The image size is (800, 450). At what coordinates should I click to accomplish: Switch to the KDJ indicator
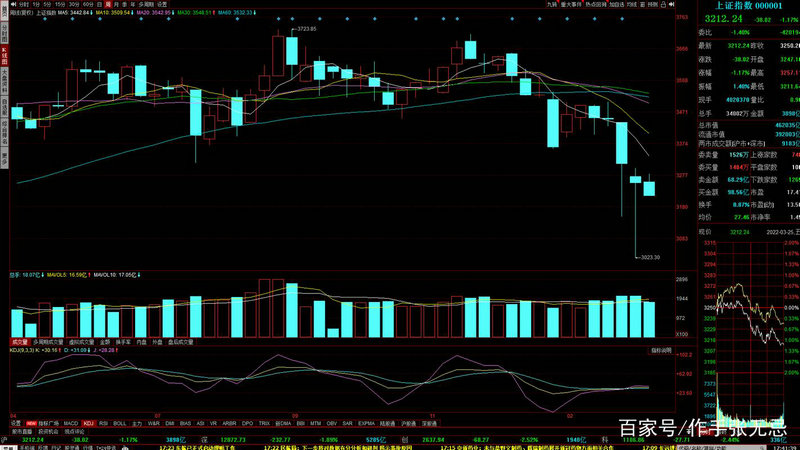pos(89,423)
